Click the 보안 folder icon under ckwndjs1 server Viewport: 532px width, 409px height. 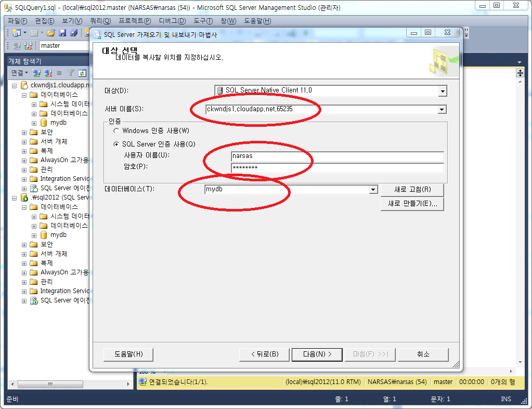pyautogui.click(x=34, y=132)
